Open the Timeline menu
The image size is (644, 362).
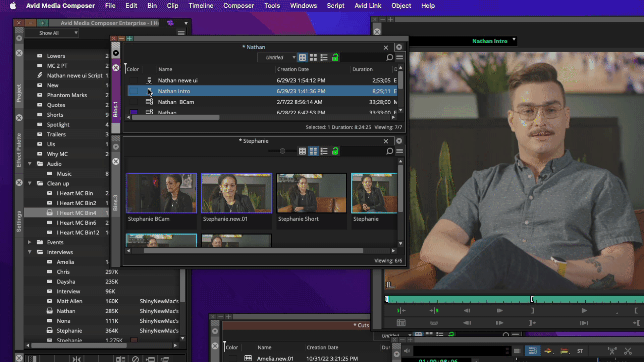tap(201, 6)
